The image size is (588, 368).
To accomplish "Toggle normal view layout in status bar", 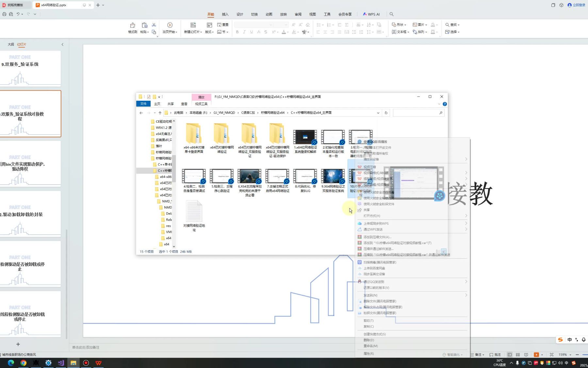I will tap(510, 355).
